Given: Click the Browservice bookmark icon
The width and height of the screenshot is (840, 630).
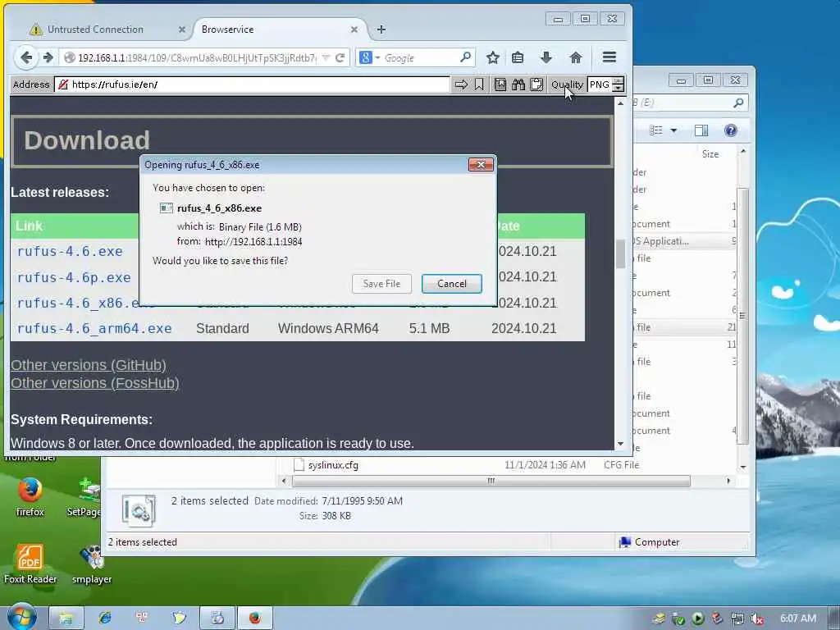Looking at the screenshot, I should coord(479,84).
